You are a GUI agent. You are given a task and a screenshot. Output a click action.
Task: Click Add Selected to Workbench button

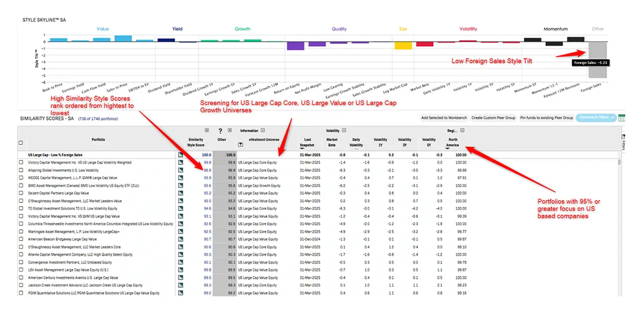pos(443,118)
